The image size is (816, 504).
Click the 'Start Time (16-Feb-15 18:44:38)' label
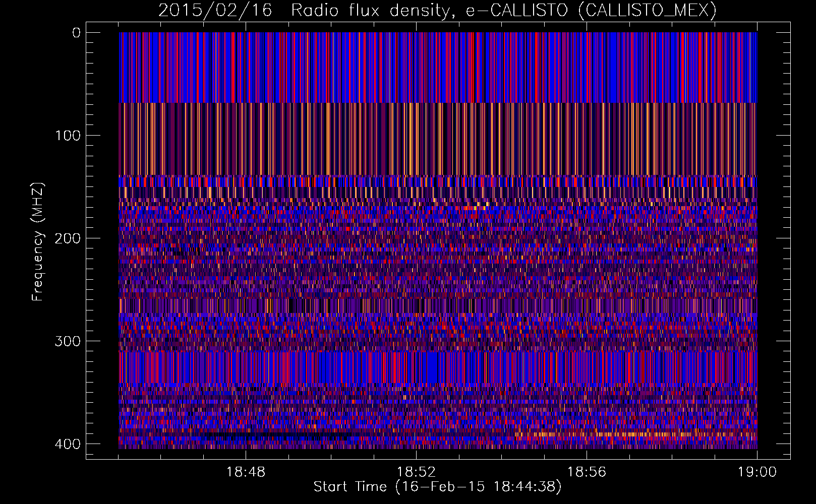(x=437, y=487)
